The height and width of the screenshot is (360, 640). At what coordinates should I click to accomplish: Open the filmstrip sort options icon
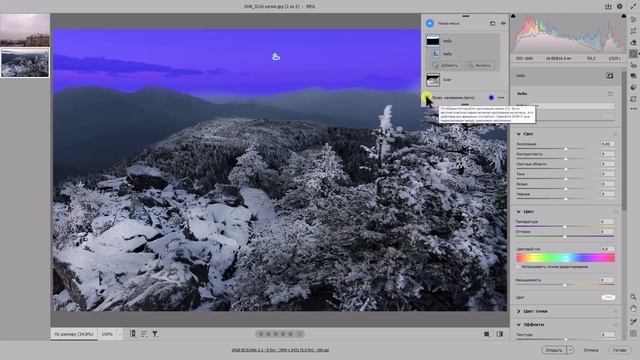pyautogui.click(x=144, y=334)
